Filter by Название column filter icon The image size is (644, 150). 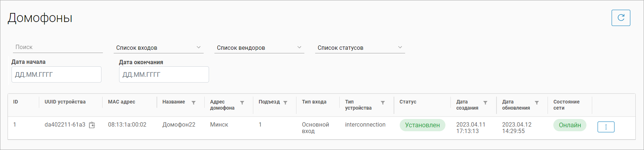coord(194,103)
